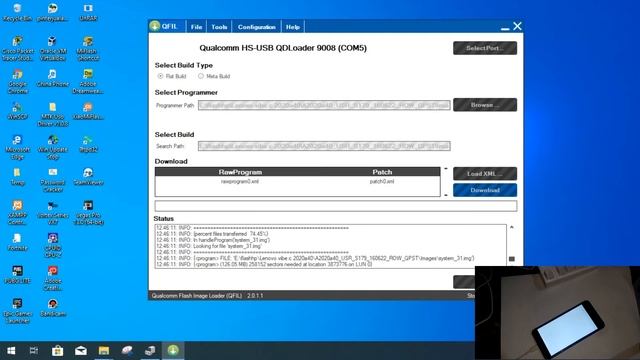Open the PUBG LITE desktop icon

pyautogui.click(x=17, y=275)
